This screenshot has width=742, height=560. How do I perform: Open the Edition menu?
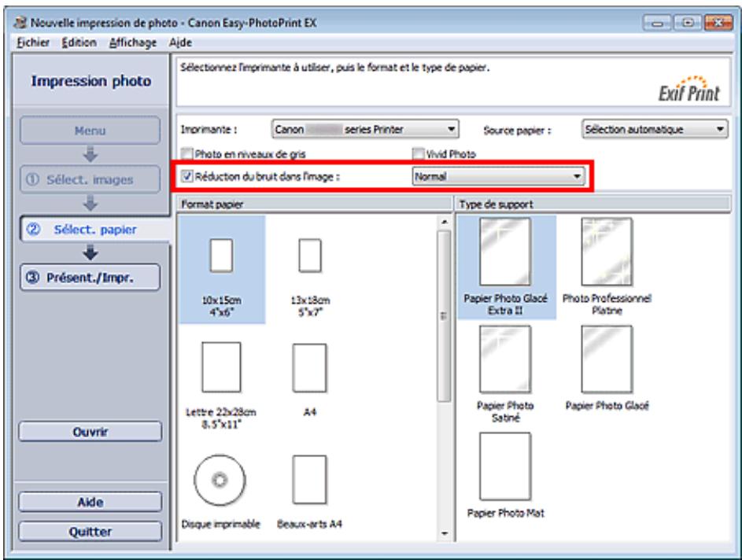click(79, 42)
